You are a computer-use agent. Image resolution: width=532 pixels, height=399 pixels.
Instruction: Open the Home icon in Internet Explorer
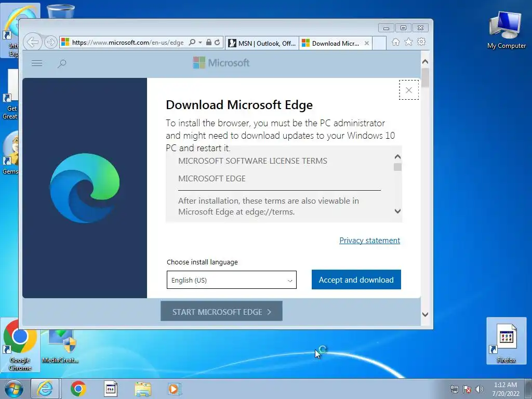(x=395, y=42)
